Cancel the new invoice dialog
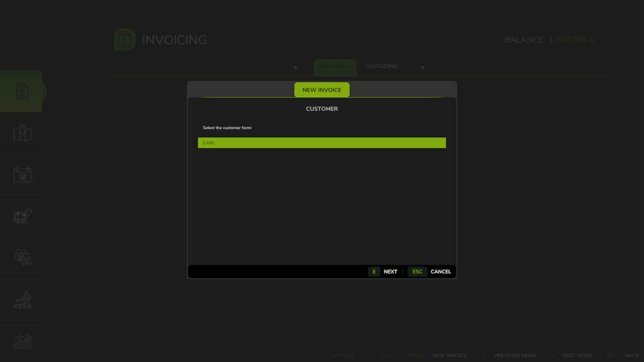The image size is (644, 362). (440, 271)
